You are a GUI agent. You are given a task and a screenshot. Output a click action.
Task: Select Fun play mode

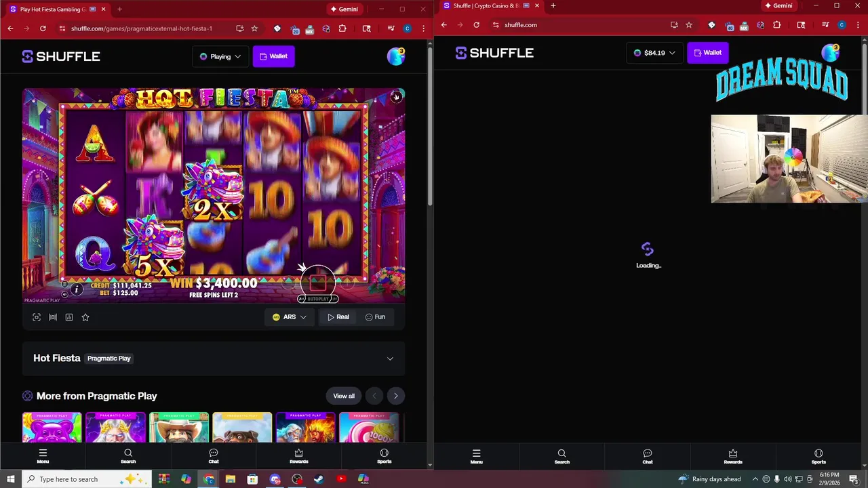(x=375, y=317)
